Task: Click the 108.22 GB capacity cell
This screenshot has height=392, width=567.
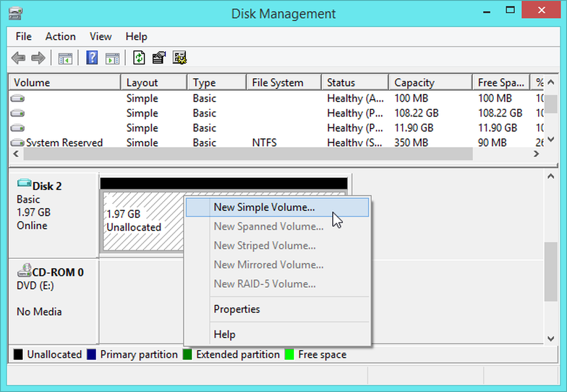Action: tap(416, 113)
